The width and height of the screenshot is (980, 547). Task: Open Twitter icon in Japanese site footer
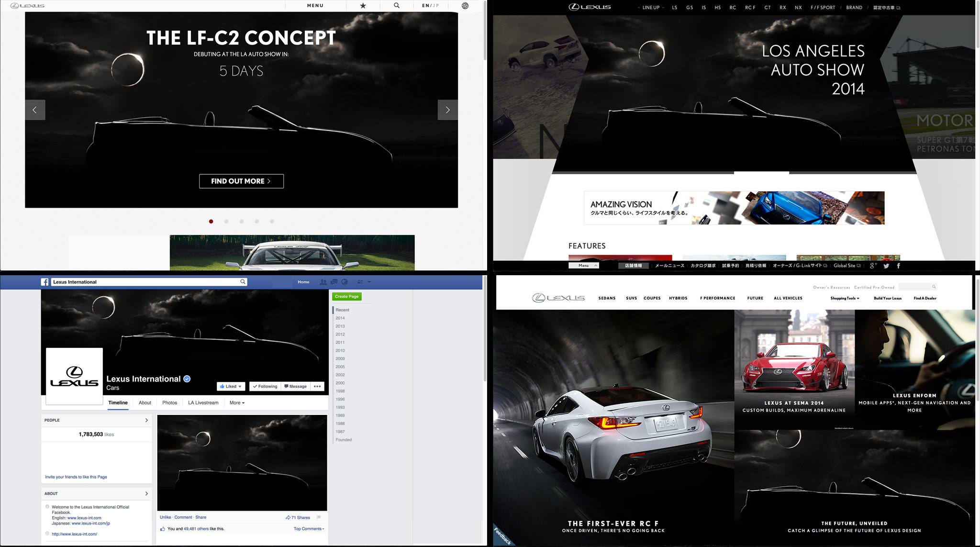(886, 266)
